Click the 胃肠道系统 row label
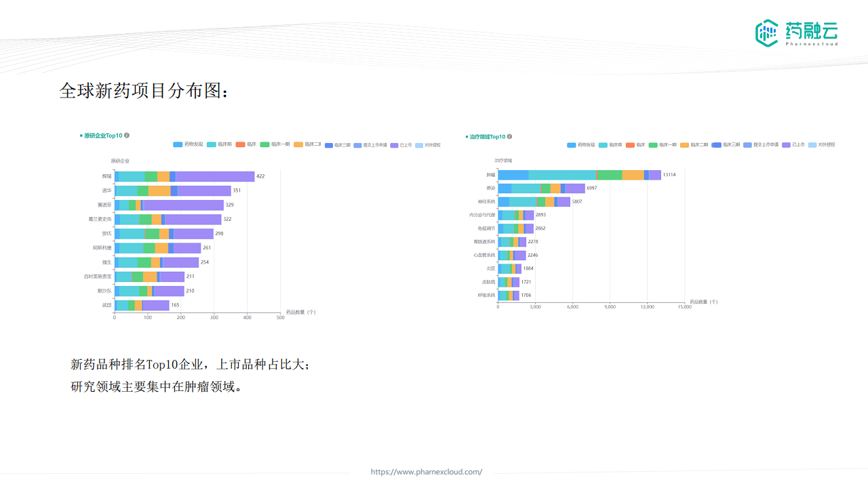Screen dimensions: 868x488 pyautogui.click(x=484, y=242)
